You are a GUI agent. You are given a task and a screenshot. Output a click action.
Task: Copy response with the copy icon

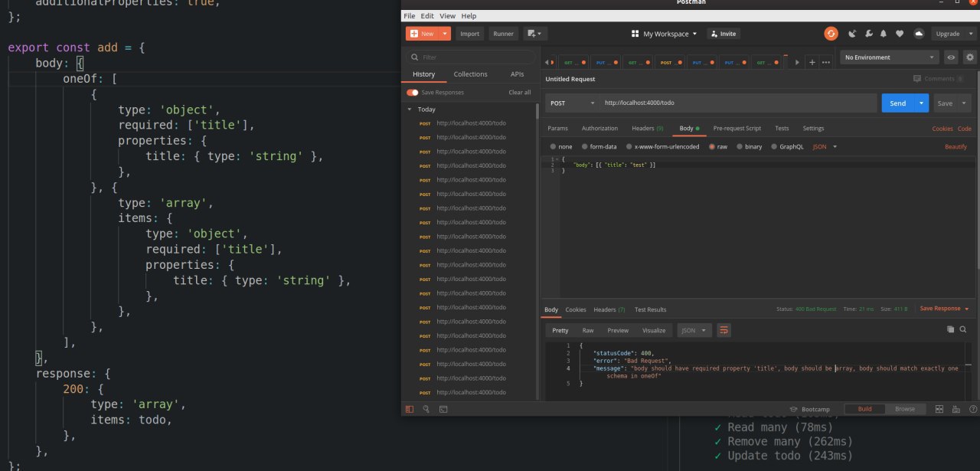pyautogui.click(x=950, y=329)
